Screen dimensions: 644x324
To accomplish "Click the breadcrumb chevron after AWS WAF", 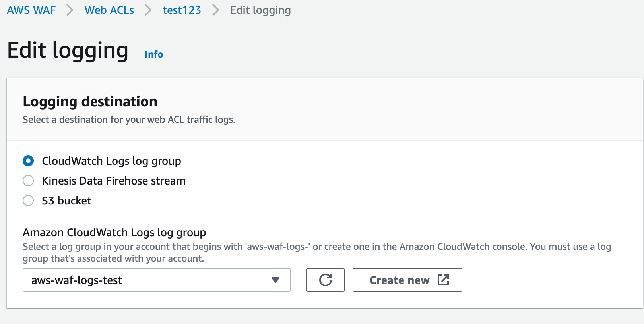I will [x=70, y=10].
